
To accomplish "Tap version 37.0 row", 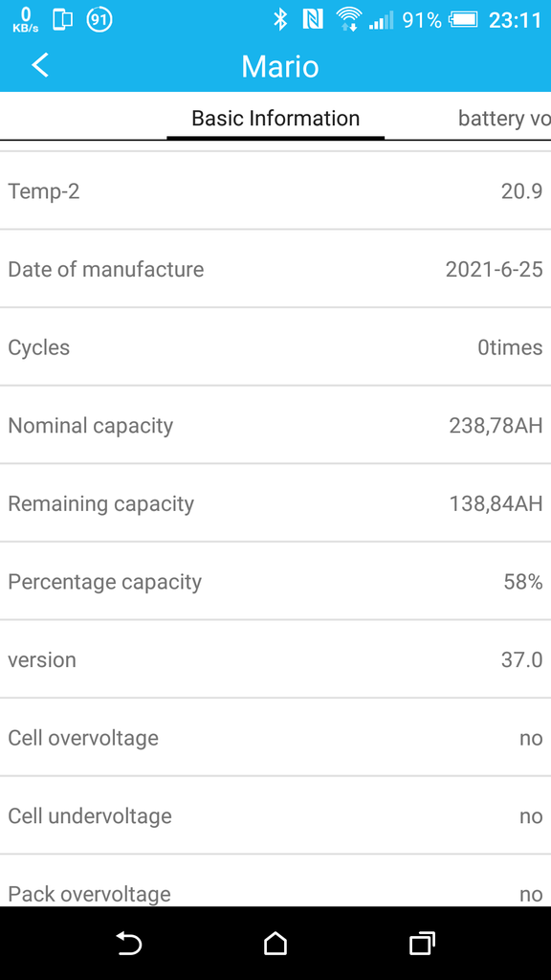I will click(275, 660).
